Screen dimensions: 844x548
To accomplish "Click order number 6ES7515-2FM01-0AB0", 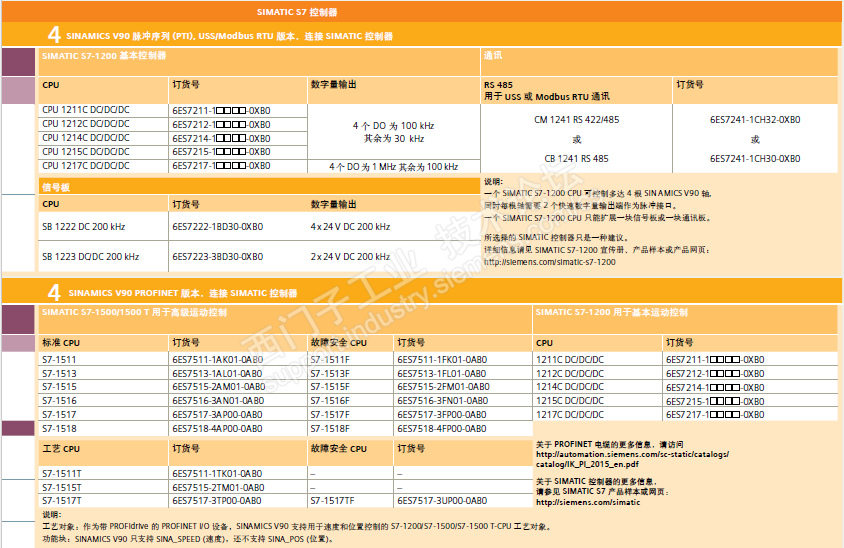I will [444, 387].
